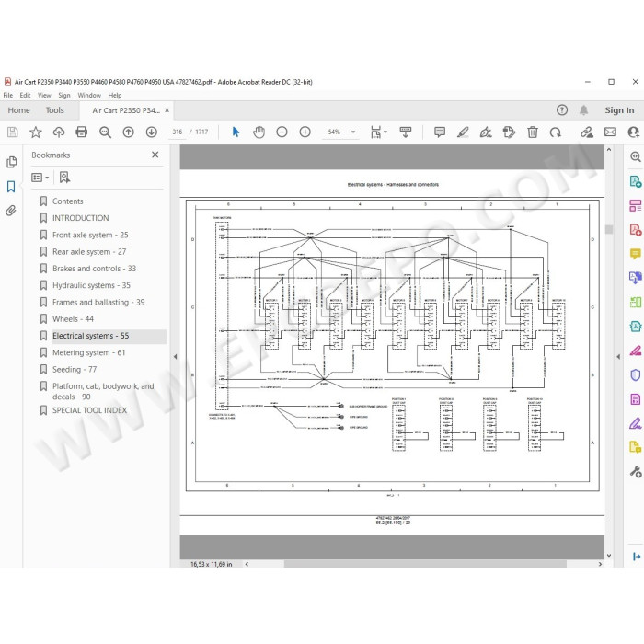This screenshot has height=644, width=644.
Task: Select the highlight text pen tool
Action: 463,132
